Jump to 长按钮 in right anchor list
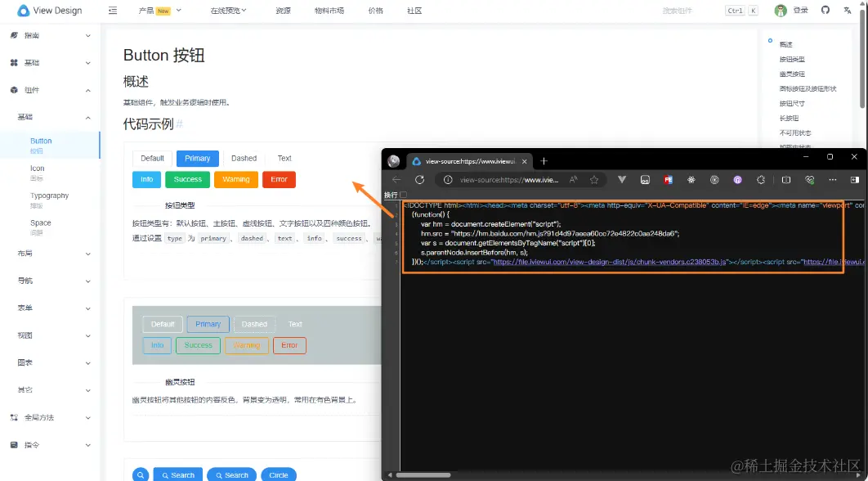Screen dimensions: 868x481 point(789,118)
